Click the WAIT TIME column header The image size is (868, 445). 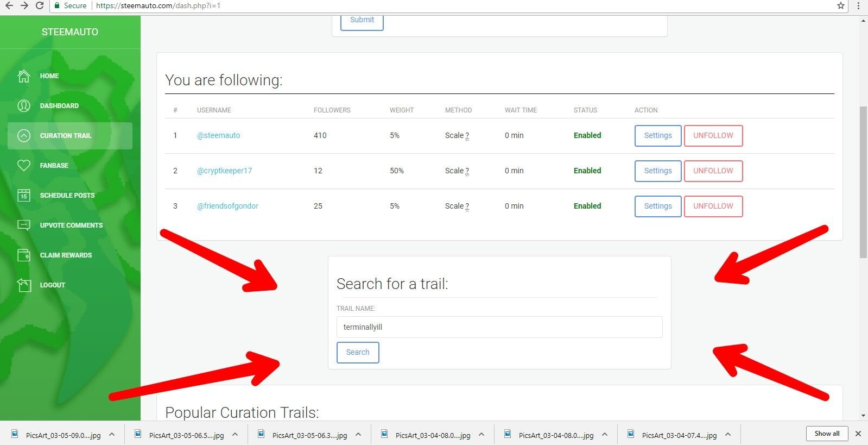click(x=521, y=110)
